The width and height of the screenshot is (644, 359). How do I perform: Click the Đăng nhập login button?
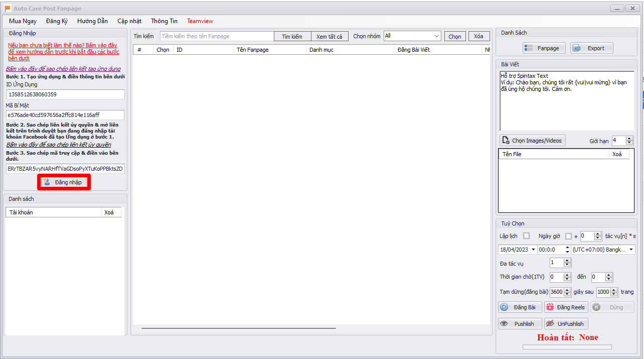point(64,182)
